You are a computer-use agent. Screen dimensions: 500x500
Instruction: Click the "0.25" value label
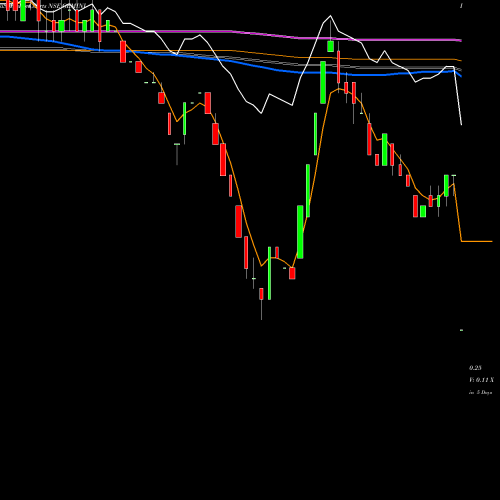coord(475,368)
